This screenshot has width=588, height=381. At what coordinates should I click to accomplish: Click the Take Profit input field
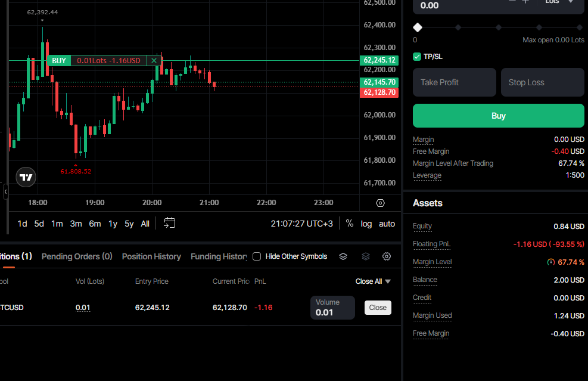[455, 82]
